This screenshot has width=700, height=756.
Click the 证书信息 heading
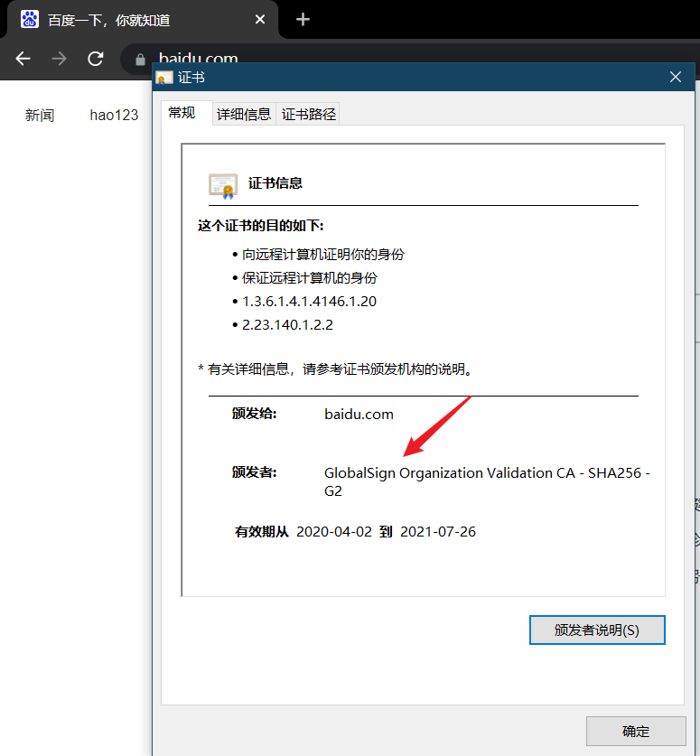click(275, 183)
